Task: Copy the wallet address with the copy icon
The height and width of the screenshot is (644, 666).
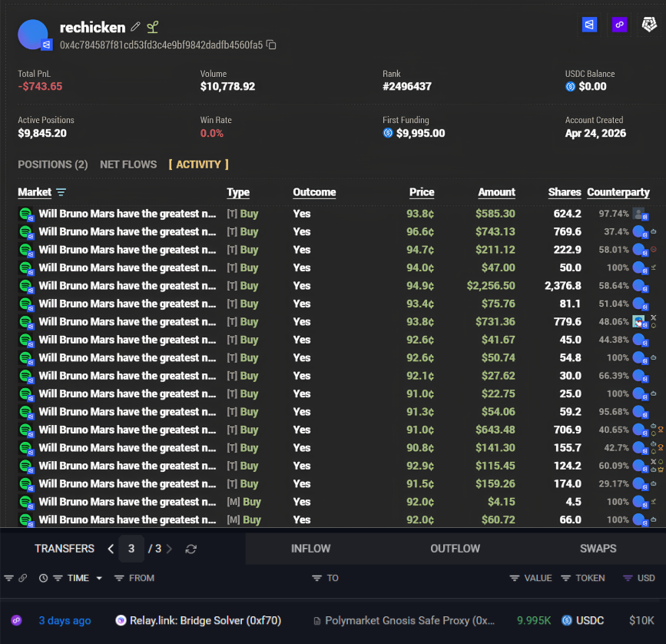Action: pos(271,45)
